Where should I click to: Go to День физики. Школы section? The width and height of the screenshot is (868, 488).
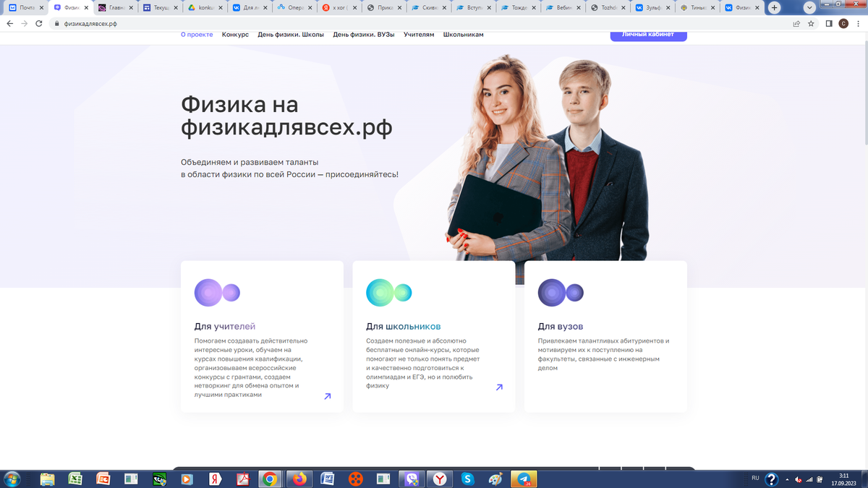[x=291, y=35]
